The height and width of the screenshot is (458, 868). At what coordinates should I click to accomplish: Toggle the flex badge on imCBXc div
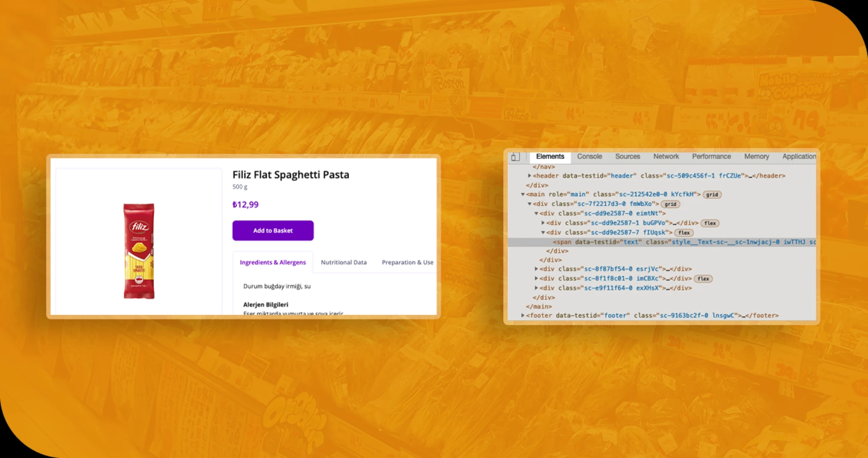pyautogui.click(x=703, y=279)
